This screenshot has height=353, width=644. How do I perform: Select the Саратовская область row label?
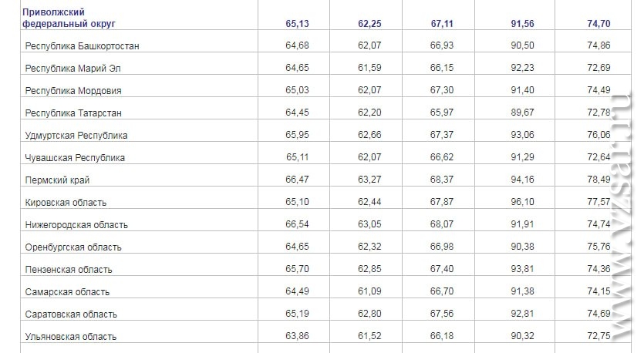71,314
